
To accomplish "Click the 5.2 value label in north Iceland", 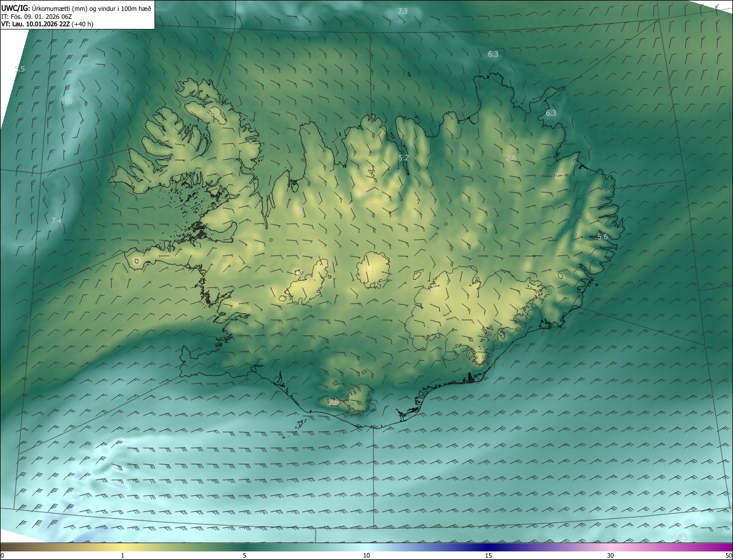I will [x=404, y=157].
